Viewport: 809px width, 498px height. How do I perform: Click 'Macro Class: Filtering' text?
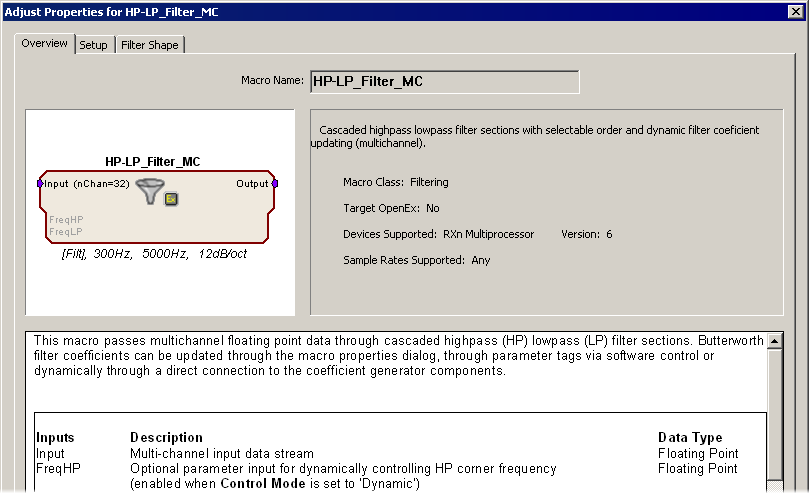(396, 182)
